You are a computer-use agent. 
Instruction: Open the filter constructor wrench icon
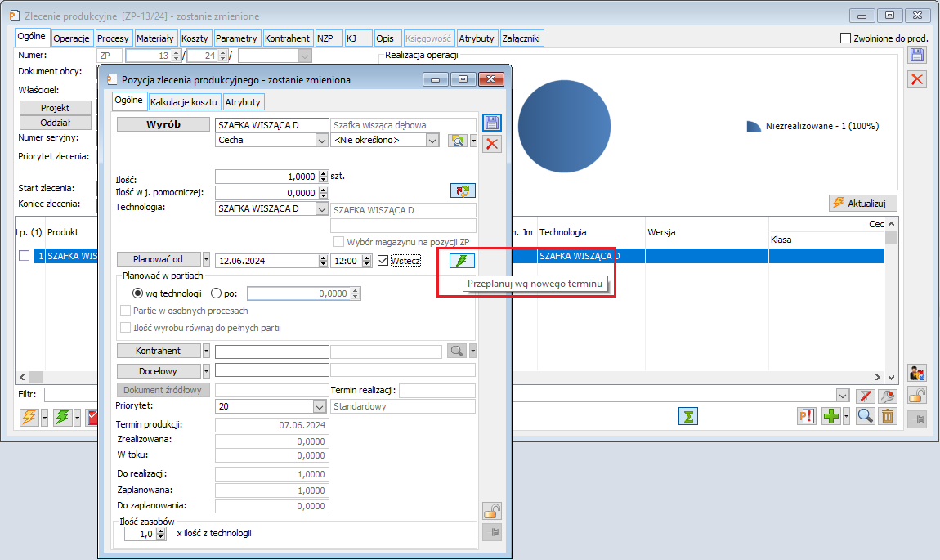pos(888,396)
